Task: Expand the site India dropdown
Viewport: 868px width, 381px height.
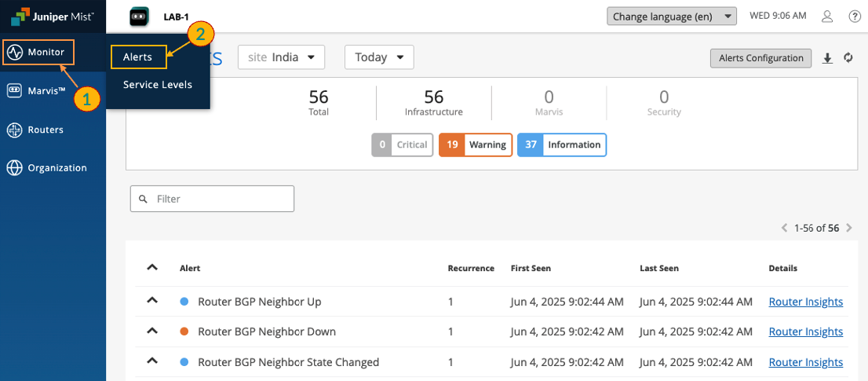Action: point(281,57)
